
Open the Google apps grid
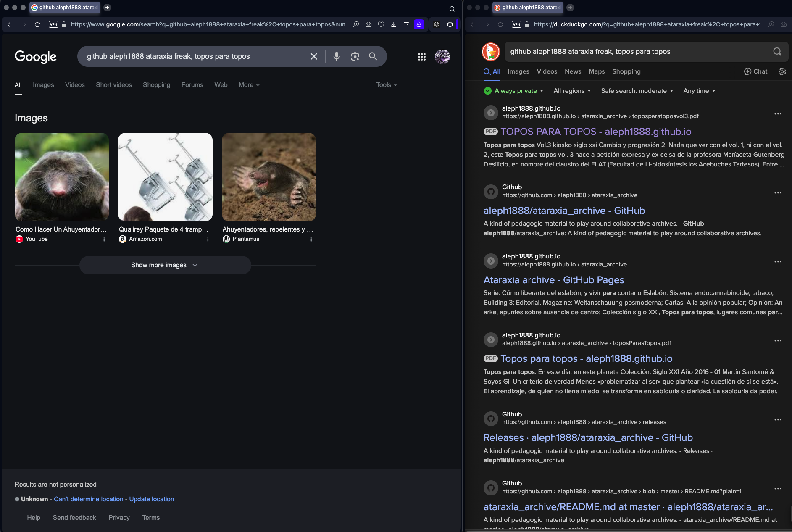pyautogui.click(x=422, y=57)
